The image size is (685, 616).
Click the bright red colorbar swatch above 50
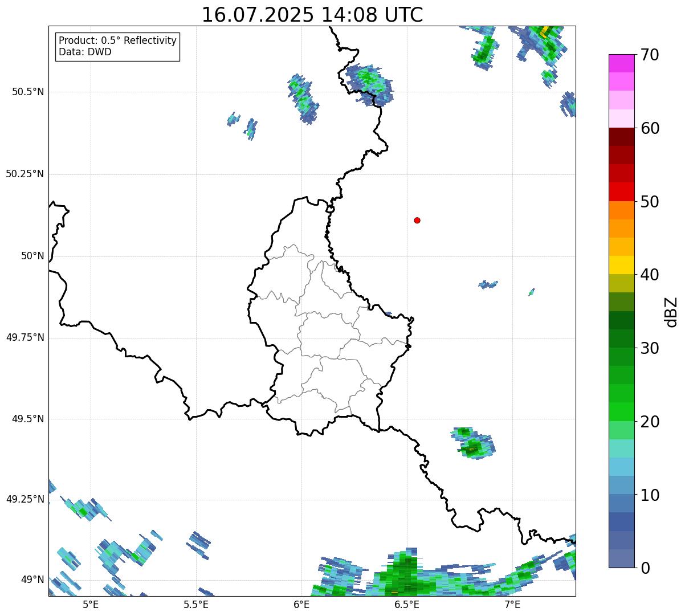pyautogui.click(x=622, y=191)
